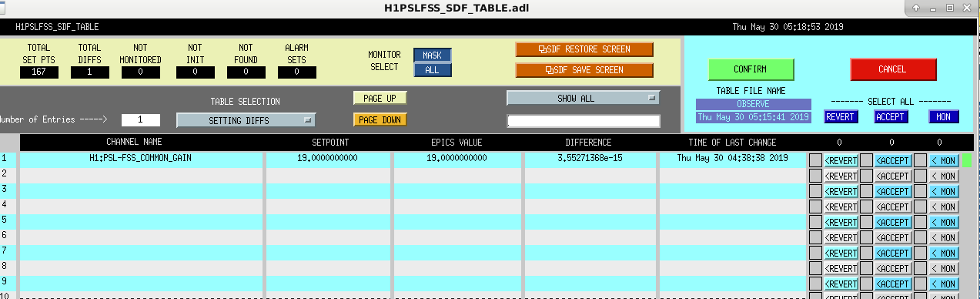Click the shade-window up-arrow icon in title bar
Viewport: 980px width, 299px height.
click(916, 8)
